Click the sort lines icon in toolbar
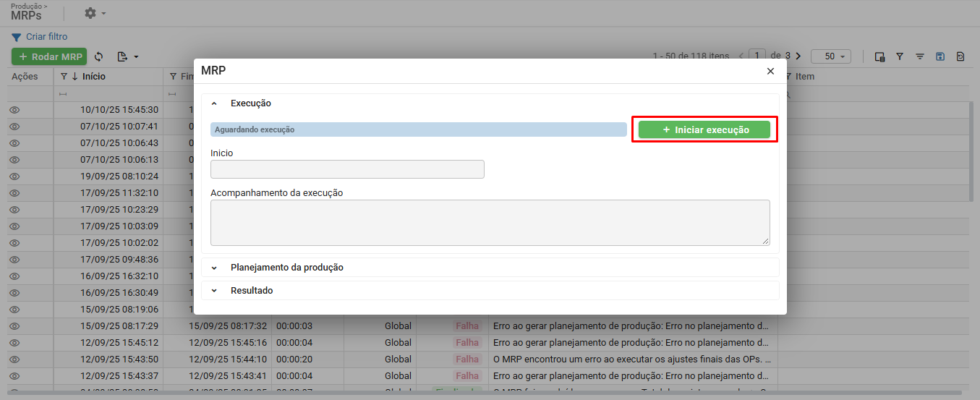 [x=920, y=56]
